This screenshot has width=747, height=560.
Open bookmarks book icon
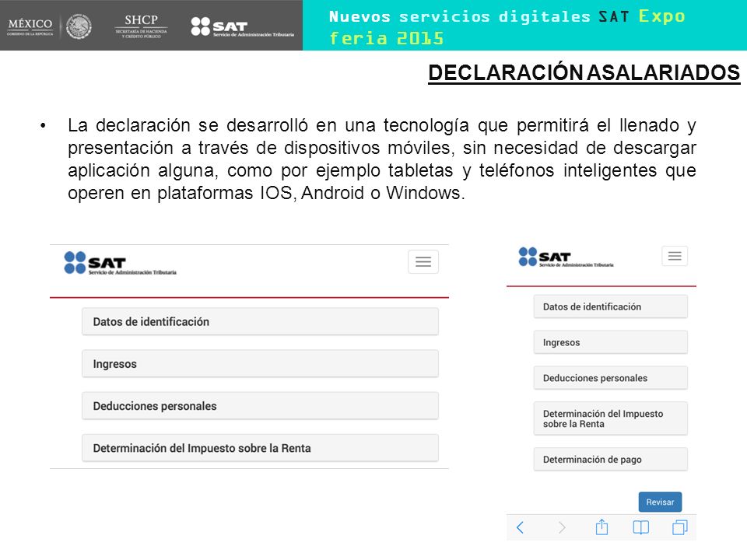pos(640,527)
